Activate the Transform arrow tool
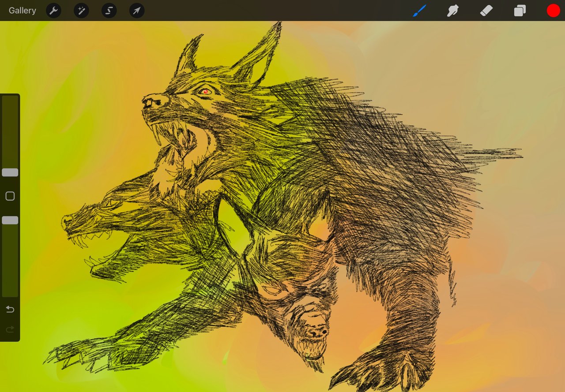The height and width of the screenshot is (392, 565). [137, 11]
